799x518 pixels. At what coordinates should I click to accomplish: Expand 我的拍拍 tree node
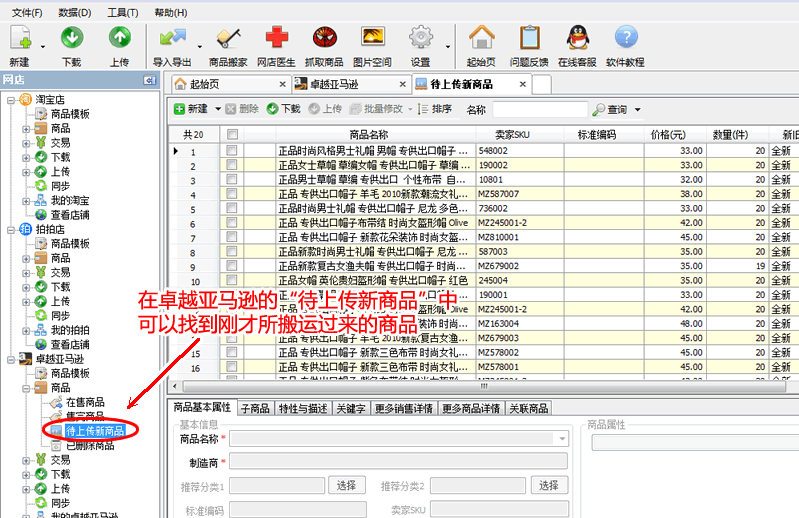pyautogui.click(x=26, y=331)
